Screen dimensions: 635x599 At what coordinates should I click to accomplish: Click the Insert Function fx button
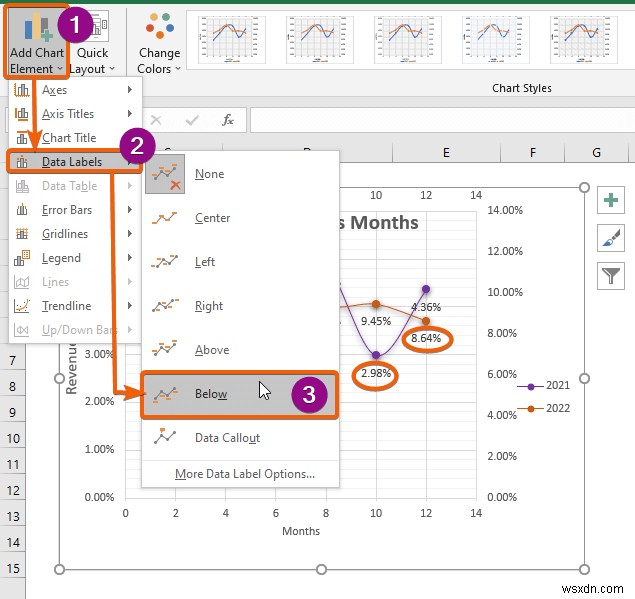228,120
